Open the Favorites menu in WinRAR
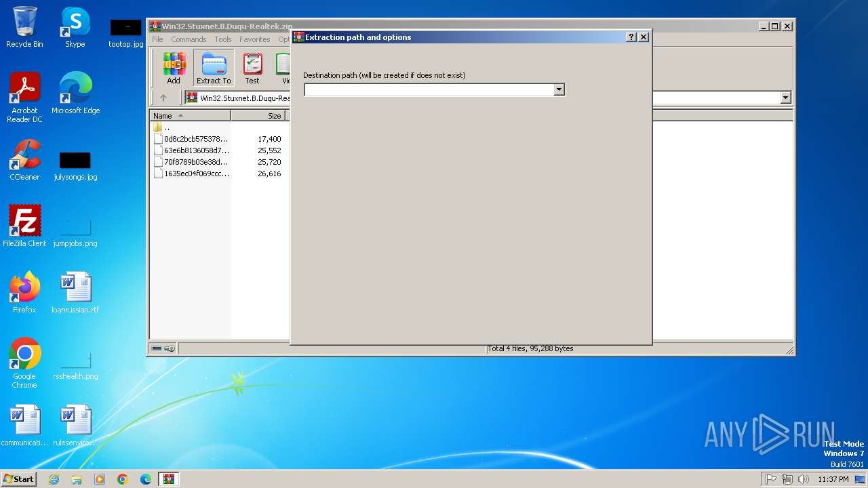 (255, 39)
